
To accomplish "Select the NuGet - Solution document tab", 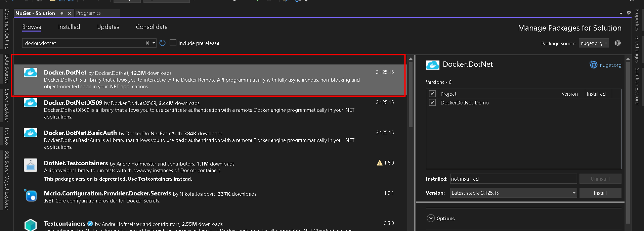I will 35,13.
